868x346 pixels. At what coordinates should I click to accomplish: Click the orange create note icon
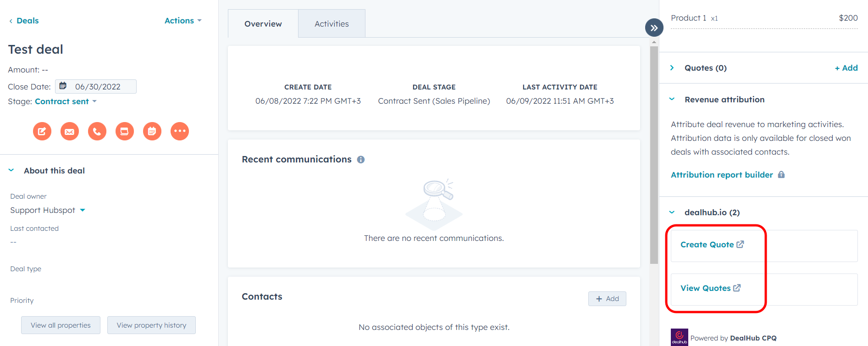[42, 131]
